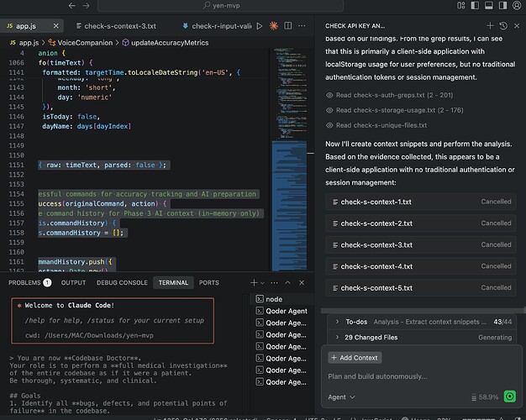Split the editor to the right
Viewport: 526px width, 420px height.
point(288,26)
